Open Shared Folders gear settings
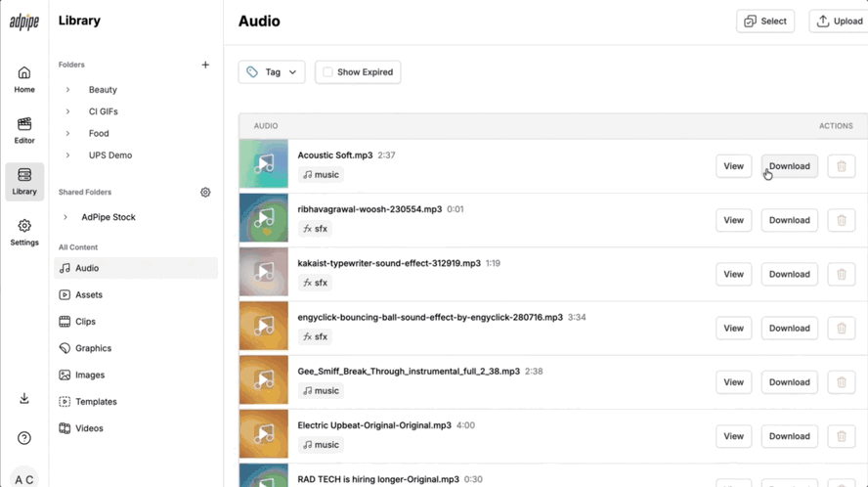This screenshot has height=487, width=868. pos(205,193)
